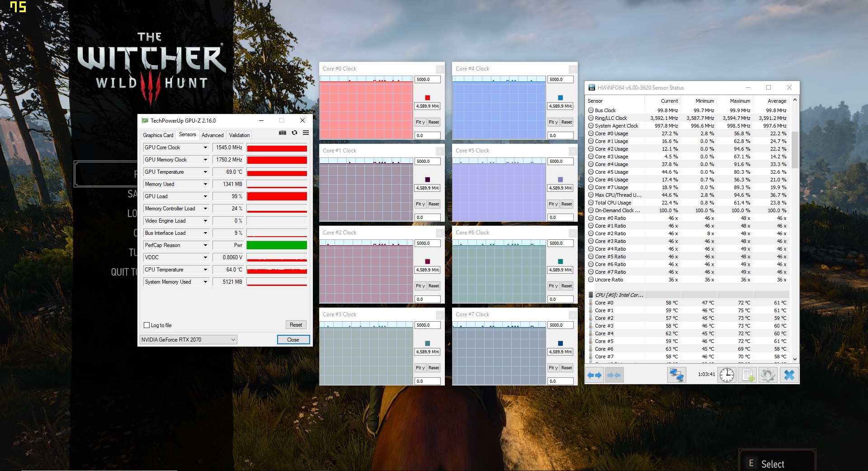Click the CPU [#0] Intel group chip icon

pyautogui.click(x=590, y=295)
